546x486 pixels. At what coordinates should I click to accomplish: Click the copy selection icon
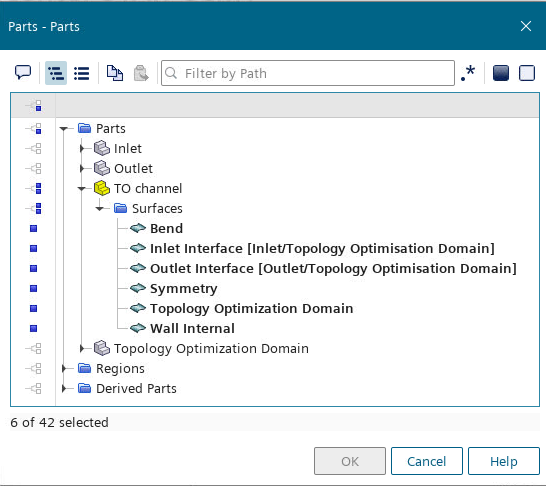(x=115, y=73)
